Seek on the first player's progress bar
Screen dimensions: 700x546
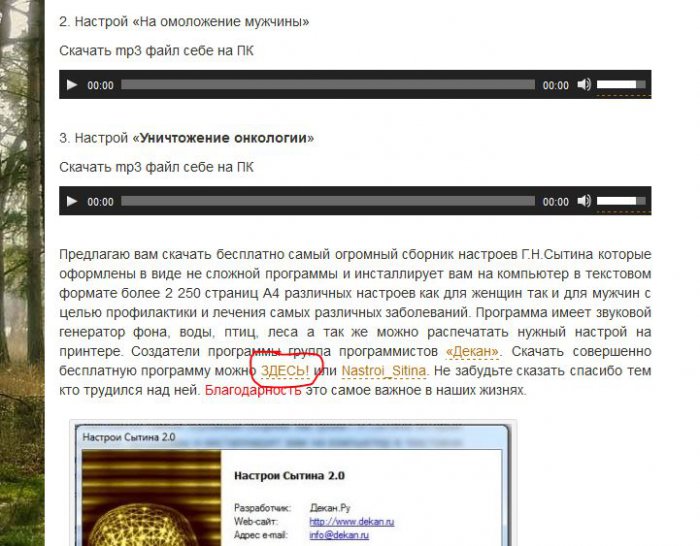[328, 85]
